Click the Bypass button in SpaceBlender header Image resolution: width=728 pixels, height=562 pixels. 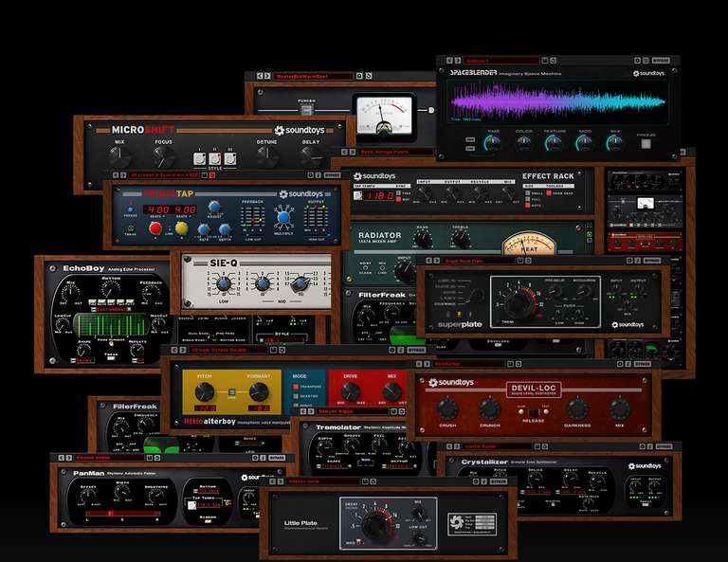661,61
